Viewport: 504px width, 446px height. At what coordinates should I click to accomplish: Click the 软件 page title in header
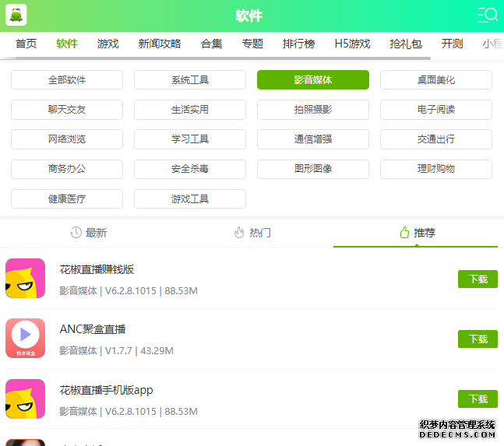(x=249, y=16)
